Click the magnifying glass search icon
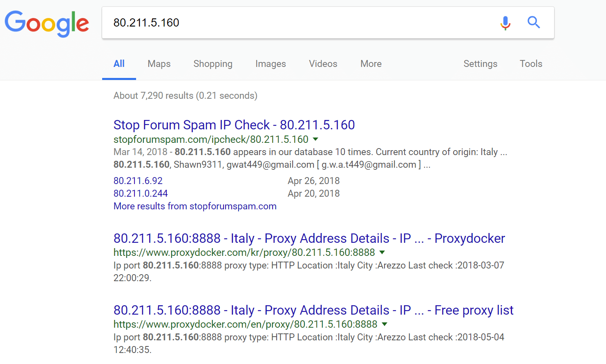 534,23
